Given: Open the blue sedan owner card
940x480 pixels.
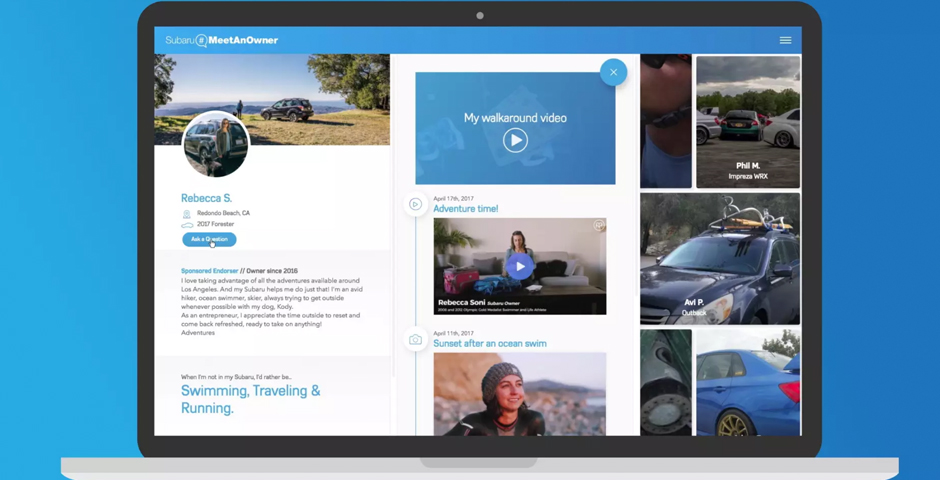Looking at the screenshot, I should [748, 382].
